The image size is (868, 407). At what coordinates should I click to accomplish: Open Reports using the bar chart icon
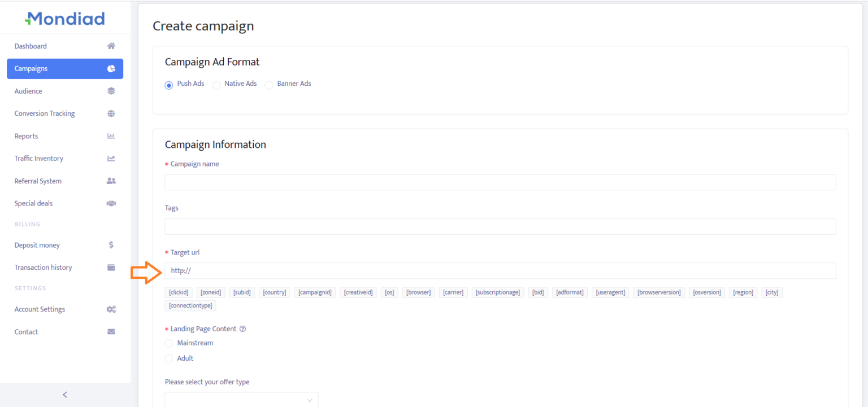pos(111,135)
